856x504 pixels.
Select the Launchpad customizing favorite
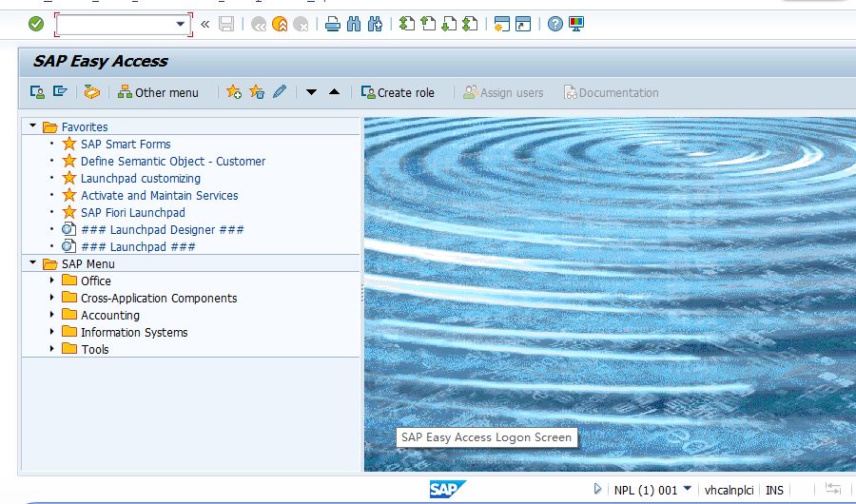tap(141, 179)
